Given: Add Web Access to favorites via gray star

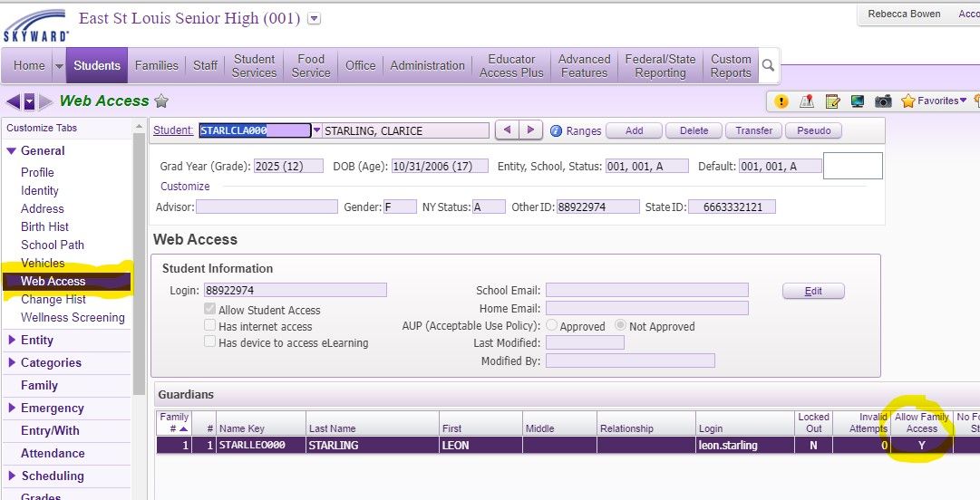Looking at the screenshot, I should (x=161, y=101).
